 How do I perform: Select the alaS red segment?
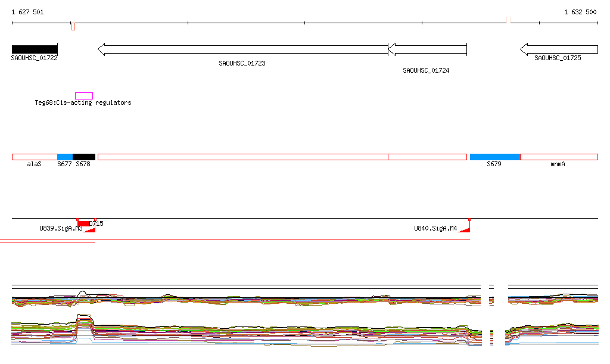[x=35, y=157]
